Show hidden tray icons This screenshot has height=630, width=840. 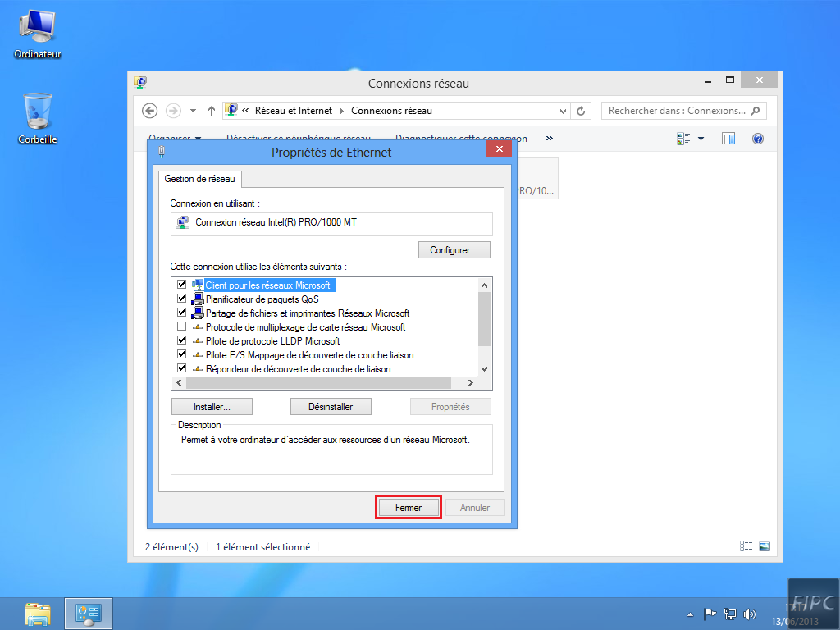click(690, 614)
